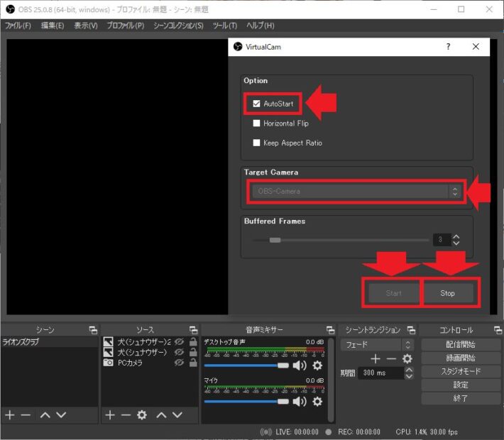Open the 表示(V) menu

point(86,26)
